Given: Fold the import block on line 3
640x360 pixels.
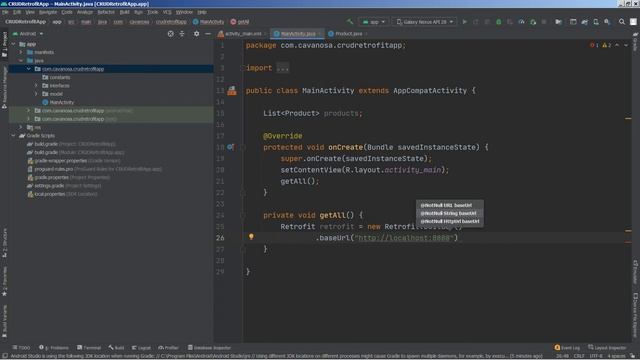Looking at the screenshot, I should click(x=242, y=68).
